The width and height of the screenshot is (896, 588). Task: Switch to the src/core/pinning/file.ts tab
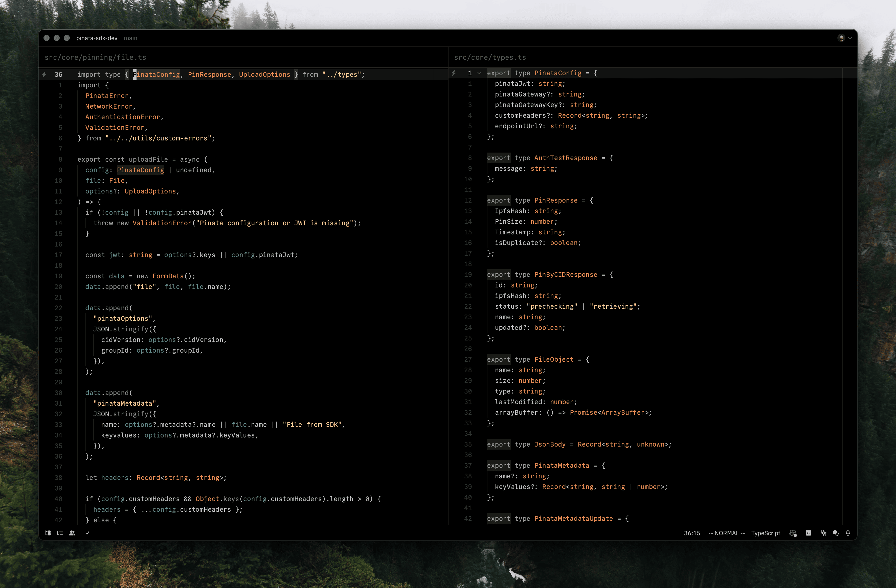[95, 57]
